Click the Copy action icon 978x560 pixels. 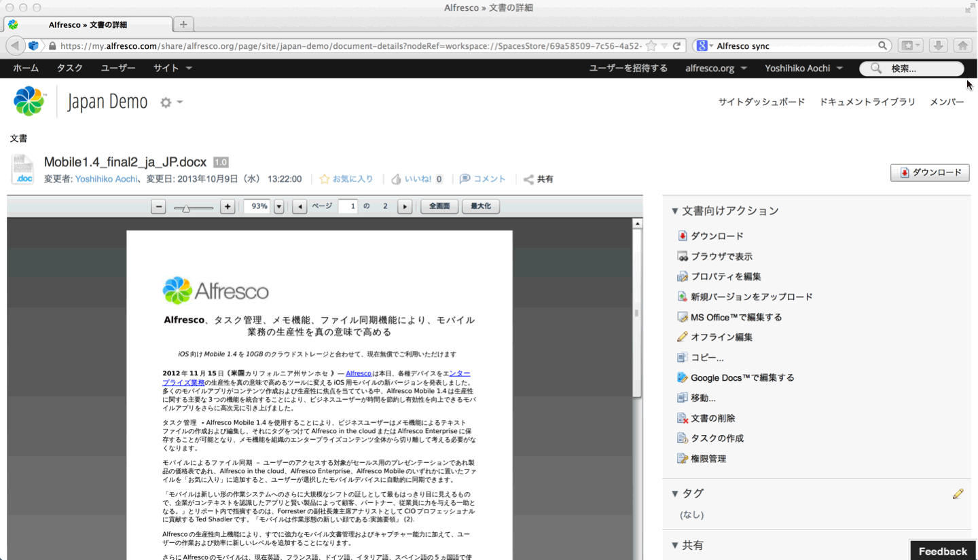(683, 357)
